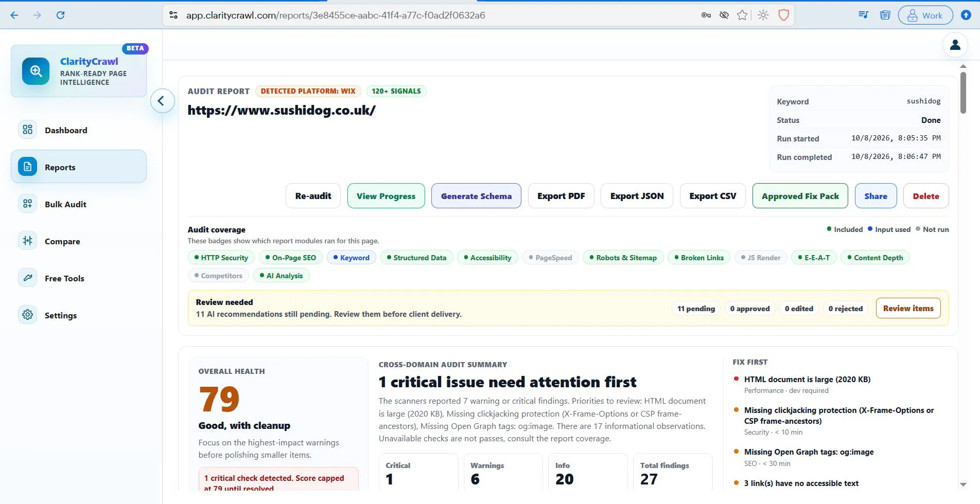
Task: Click the crossed-out eye icon in address bar
Action: pos(724,15)
